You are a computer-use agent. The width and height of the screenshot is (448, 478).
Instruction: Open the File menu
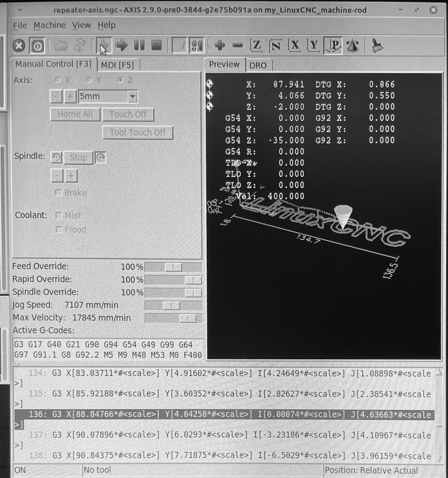20,25
